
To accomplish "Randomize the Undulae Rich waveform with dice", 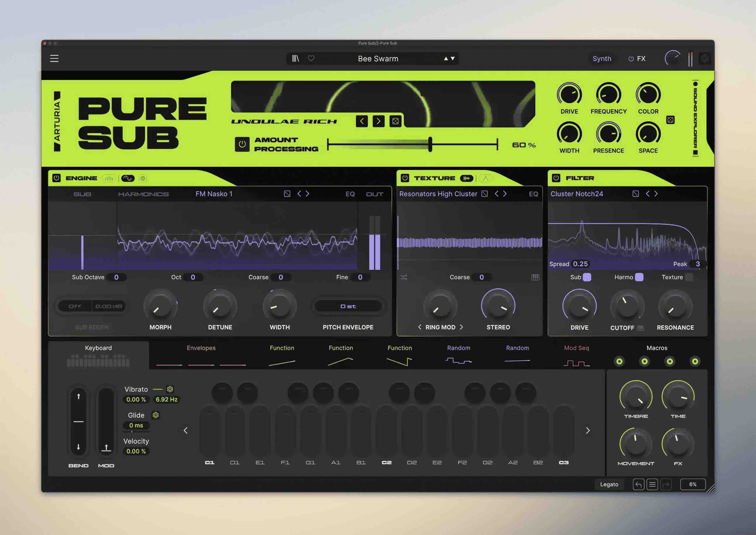I will (x=395, y=121).
